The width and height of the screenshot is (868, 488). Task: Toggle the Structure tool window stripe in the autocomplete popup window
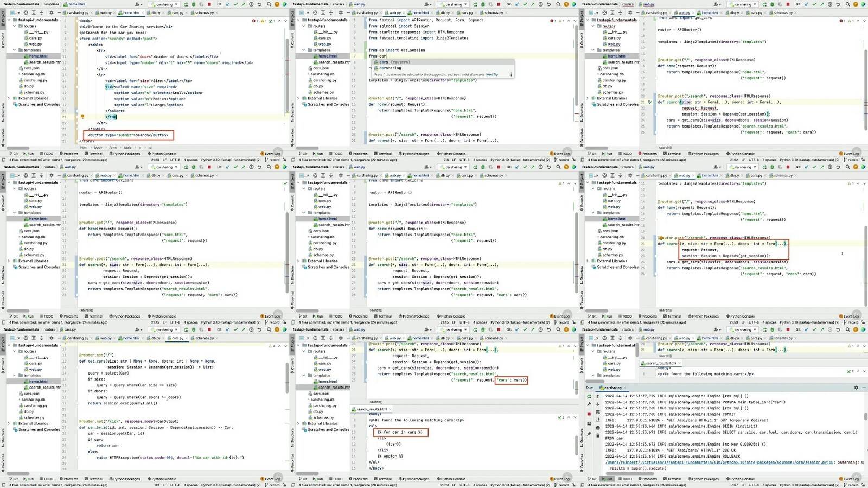coord(292,112)
